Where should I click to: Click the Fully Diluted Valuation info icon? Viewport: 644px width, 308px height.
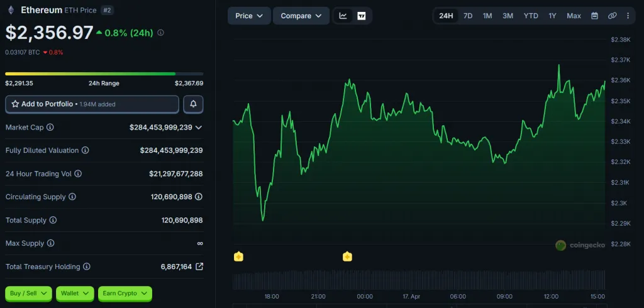85,150
